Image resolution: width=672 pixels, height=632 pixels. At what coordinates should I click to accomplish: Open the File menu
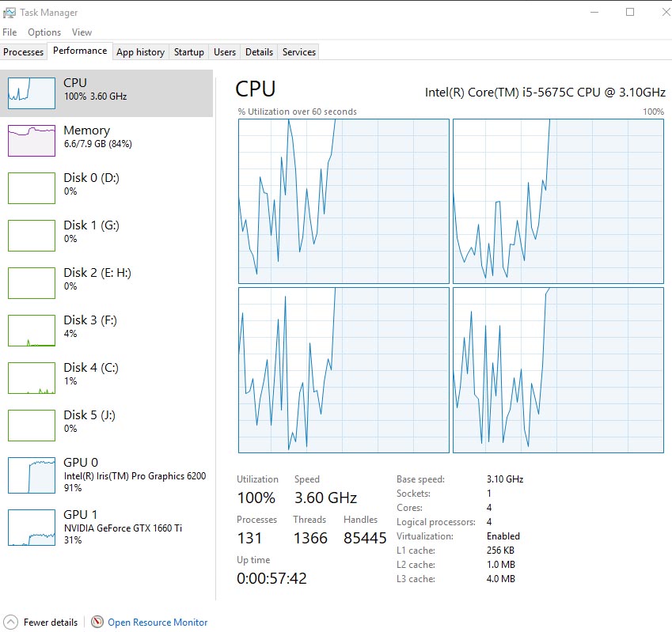point(9,32)
